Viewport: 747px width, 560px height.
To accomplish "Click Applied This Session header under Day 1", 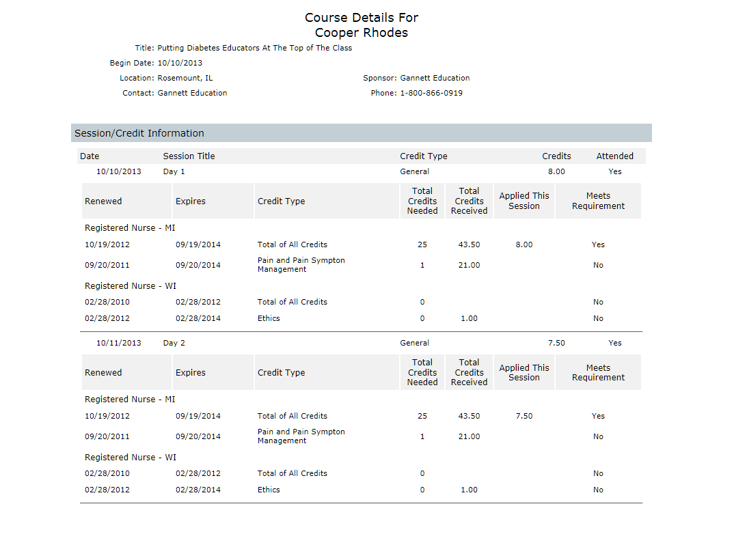I will click(x=524, y=201).
